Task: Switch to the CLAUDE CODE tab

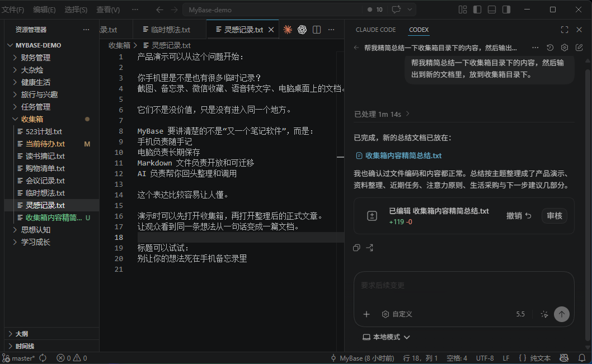Action: (375, 30)
